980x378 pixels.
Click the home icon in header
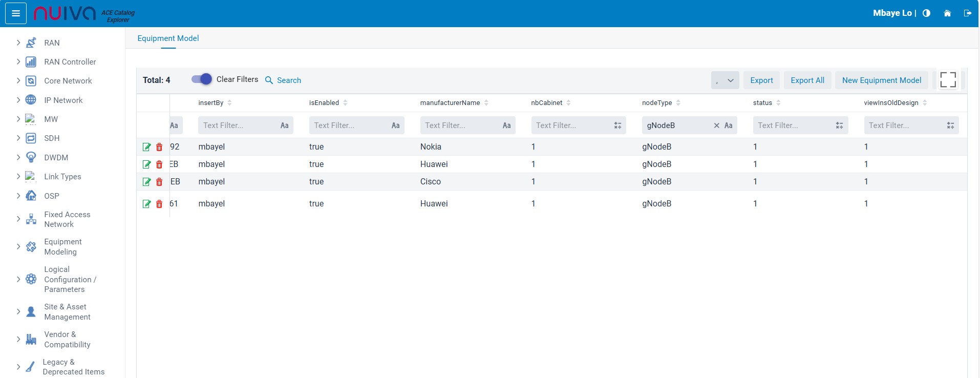click(x=947, y=13)
